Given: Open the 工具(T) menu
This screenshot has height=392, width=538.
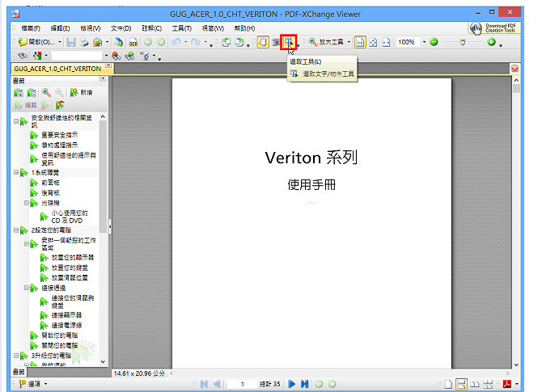Looking at the screenshot, I should tap(182, 28).
